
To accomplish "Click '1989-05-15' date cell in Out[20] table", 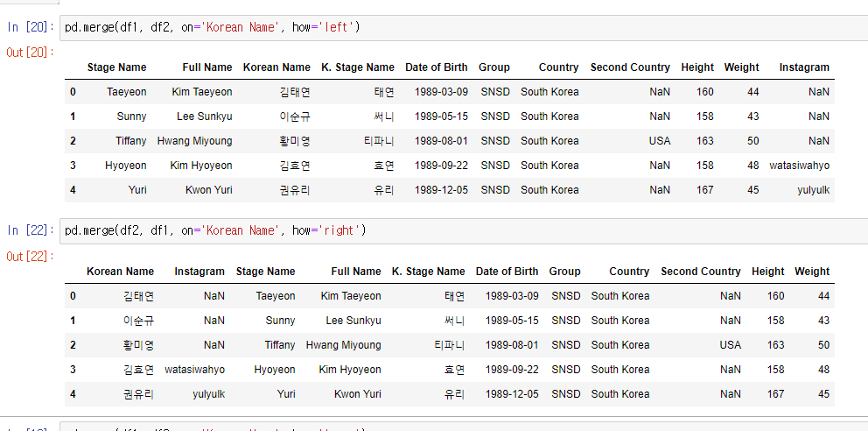I will pos(441,117).
